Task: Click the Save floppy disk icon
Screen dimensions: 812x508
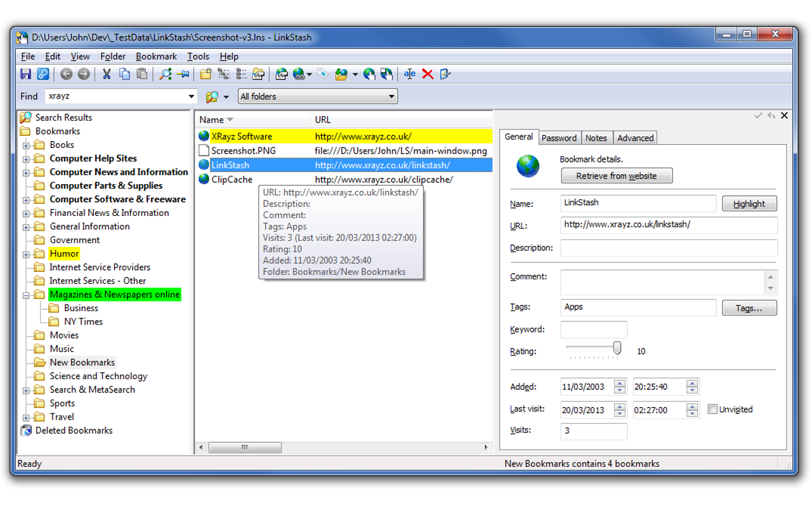Action: 25,74
